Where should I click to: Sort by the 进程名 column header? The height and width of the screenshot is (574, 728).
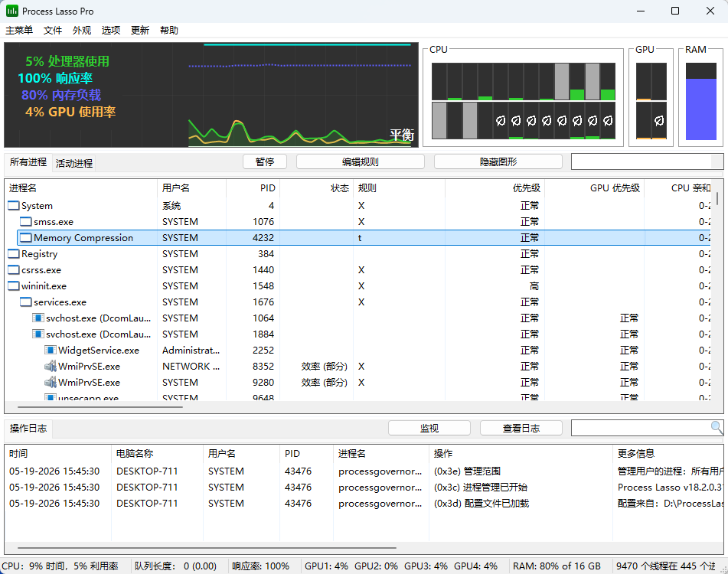click(81, 188)
